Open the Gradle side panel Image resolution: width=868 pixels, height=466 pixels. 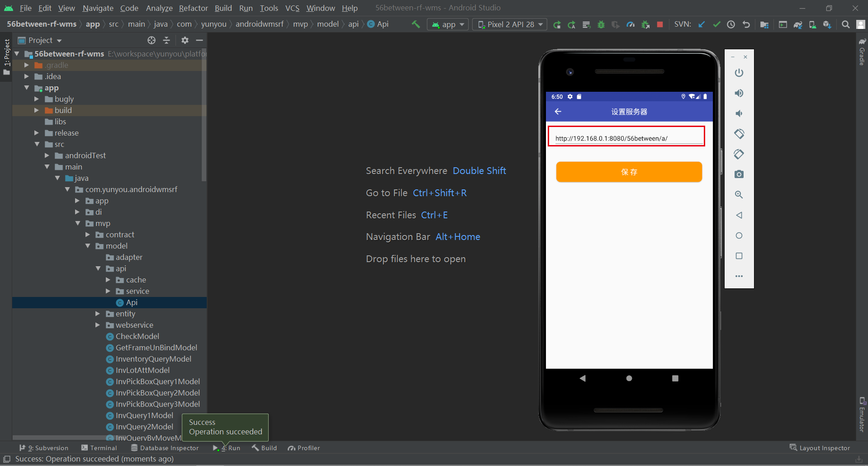(862, 52)
